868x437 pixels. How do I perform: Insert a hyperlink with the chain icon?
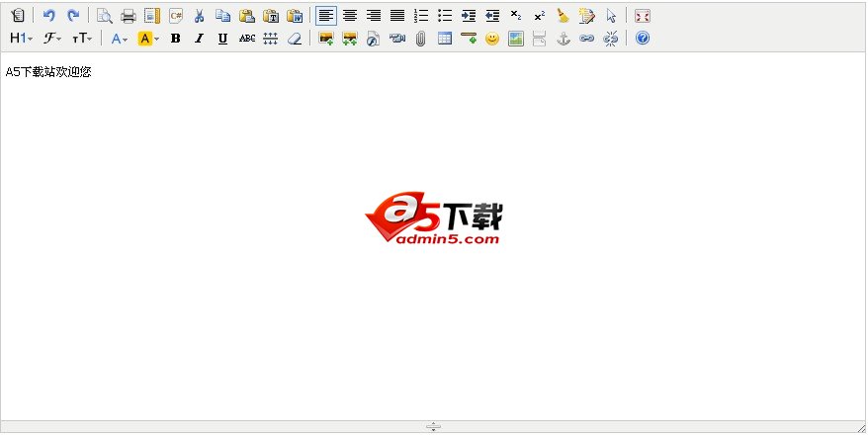[587, 39]
